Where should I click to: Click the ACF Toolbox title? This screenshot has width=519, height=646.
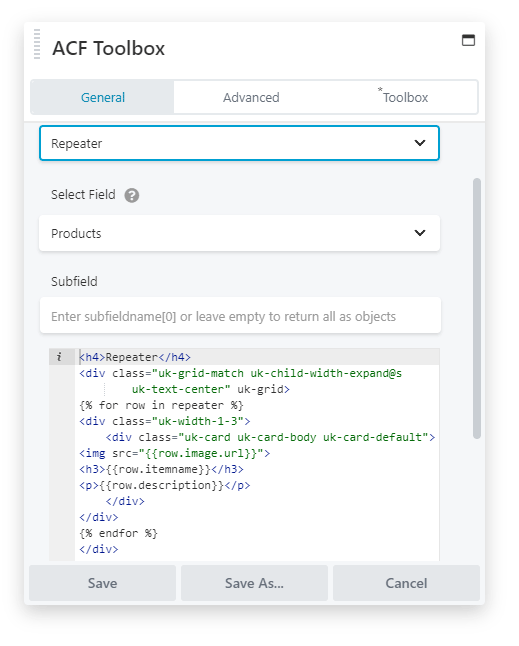(109, 48)
